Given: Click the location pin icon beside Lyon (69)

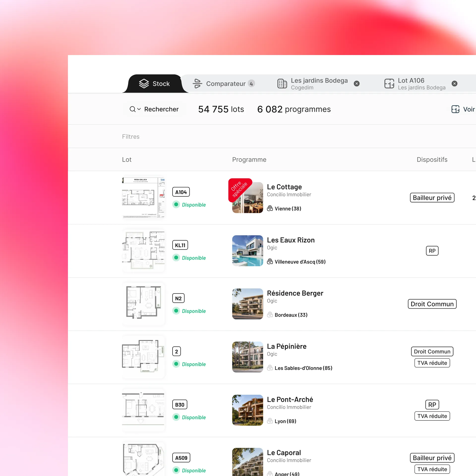Looking at the screenshot, I should [x=270, y=421].
